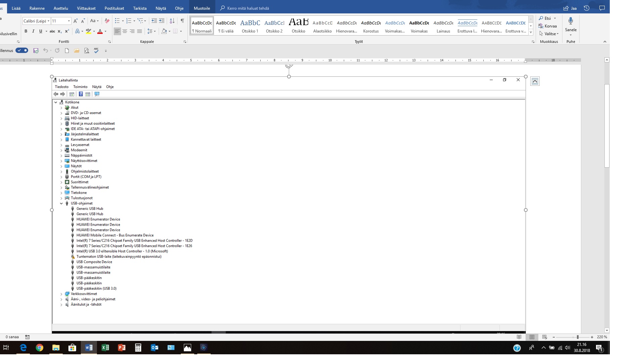Screen dimensions: 644x362
Task: Toggle bold formatting
Action: tap(26, 31)
